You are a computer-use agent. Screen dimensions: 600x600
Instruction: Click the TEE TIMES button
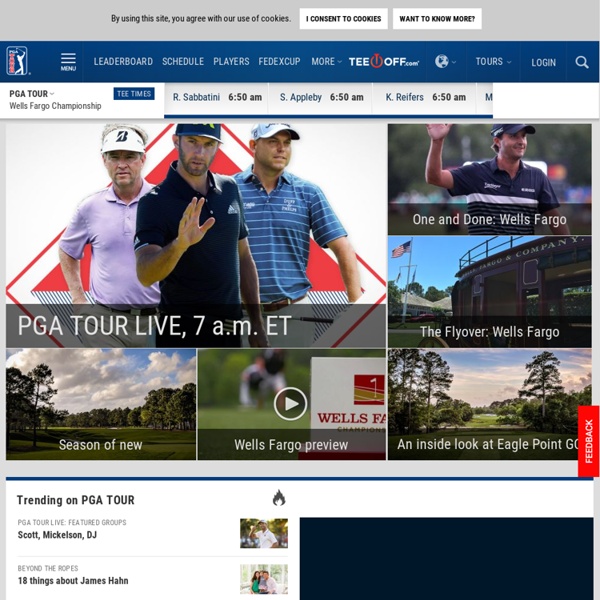pos(134,94)
